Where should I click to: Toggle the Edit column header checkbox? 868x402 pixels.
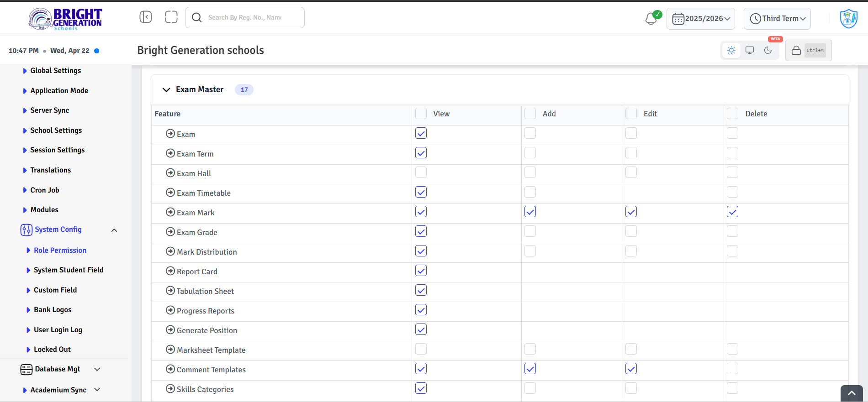click(x=631, y=113)
